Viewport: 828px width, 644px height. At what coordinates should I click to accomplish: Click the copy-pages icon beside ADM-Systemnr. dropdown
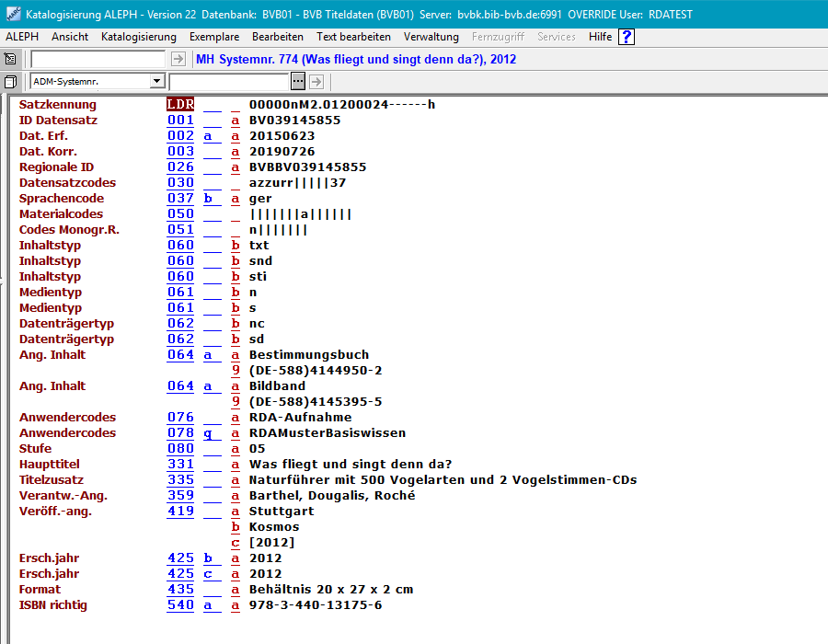click(11, 82)
